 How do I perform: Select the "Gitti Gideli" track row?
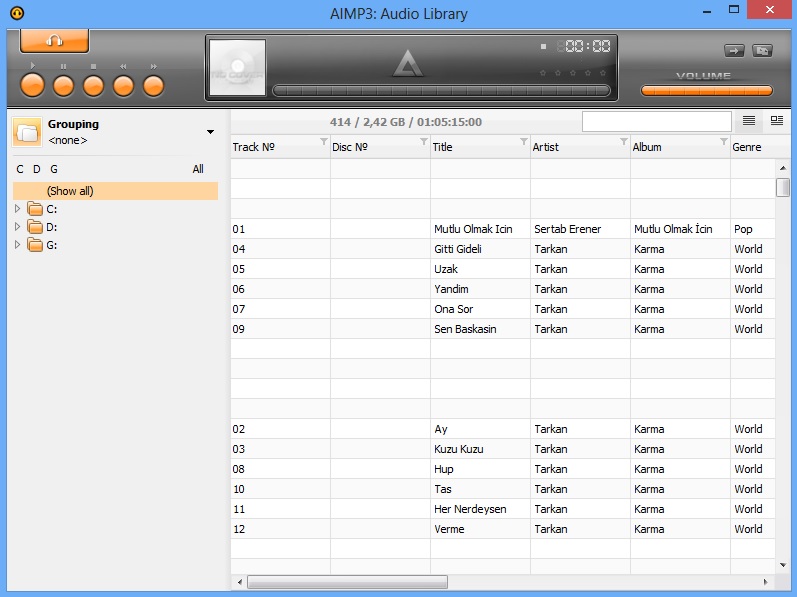(x=503, y=249)
